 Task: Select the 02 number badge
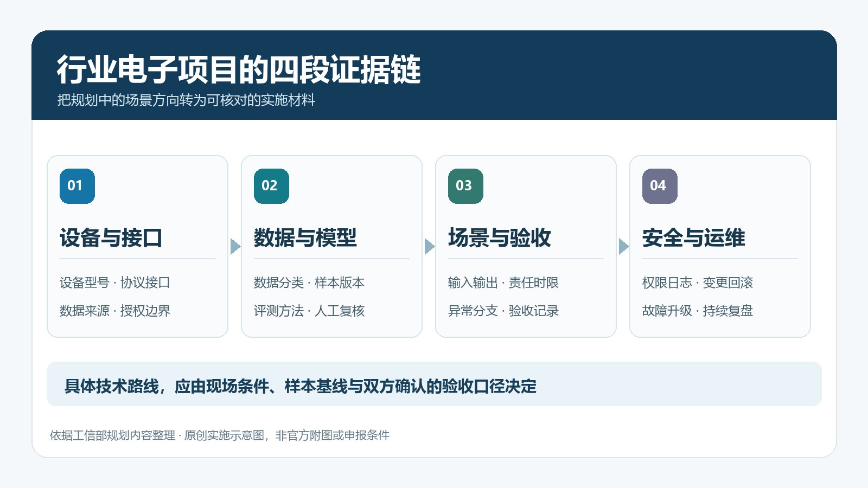pyautogui.click(x=271, y=186)
